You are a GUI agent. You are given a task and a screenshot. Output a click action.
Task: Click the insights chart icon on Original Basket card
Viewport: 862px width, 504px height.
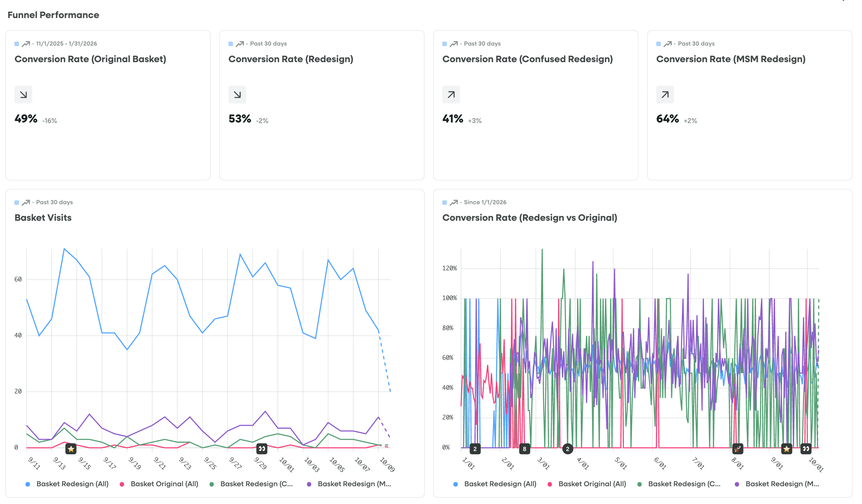click(26, 44)
